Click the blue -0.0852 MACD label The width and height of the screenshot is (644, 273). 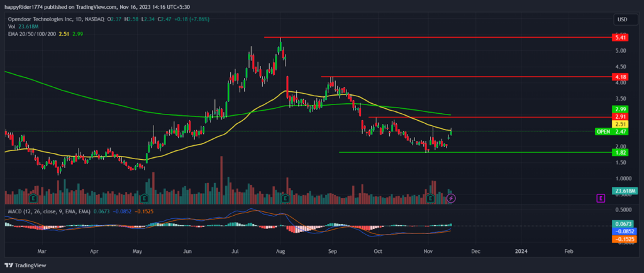click(x=625, y=231)
